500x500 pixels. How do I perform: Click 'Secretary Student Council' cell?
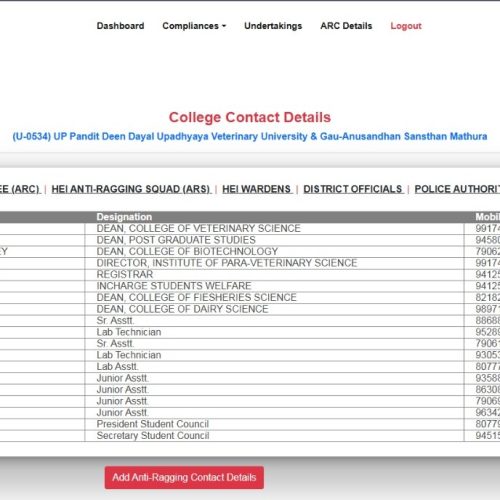coord(274,436)
